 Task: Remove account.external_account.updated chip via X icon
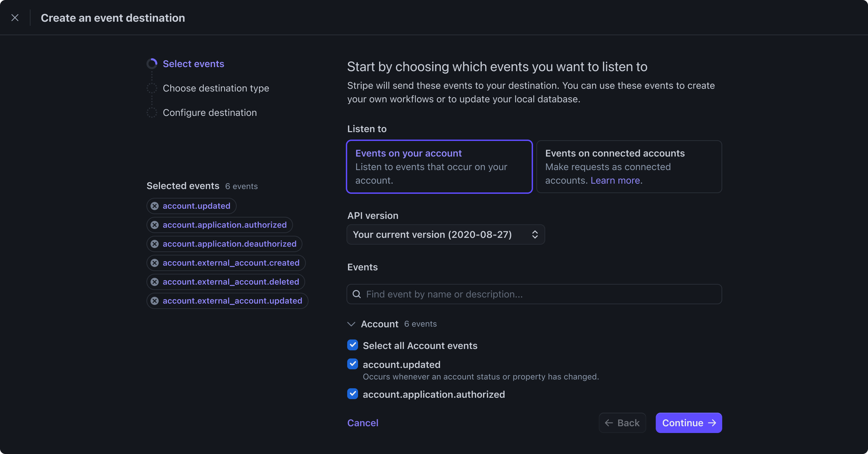[155, 301]
